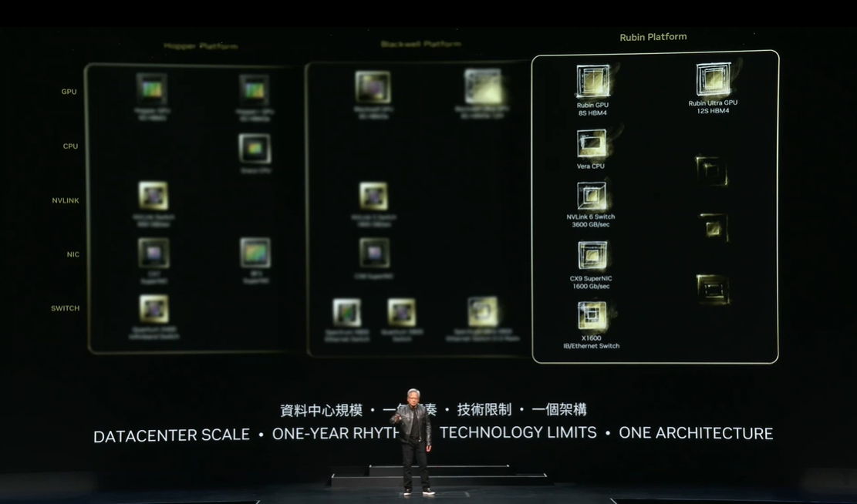Click the SWITCH row label
The image size is (857, 504).
point(66,308)
